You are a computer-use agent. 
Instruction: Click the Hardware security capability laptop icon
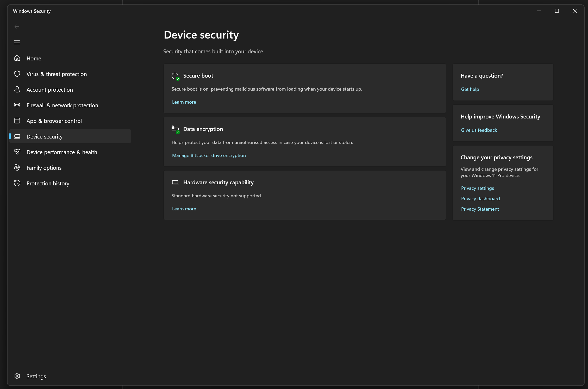tap(175, 183)
